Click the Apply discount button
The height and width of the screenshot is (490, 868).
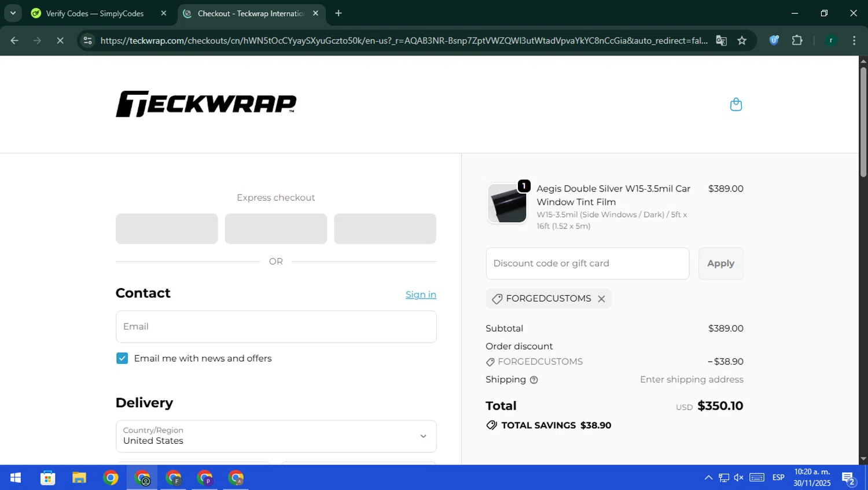(720, 263)
